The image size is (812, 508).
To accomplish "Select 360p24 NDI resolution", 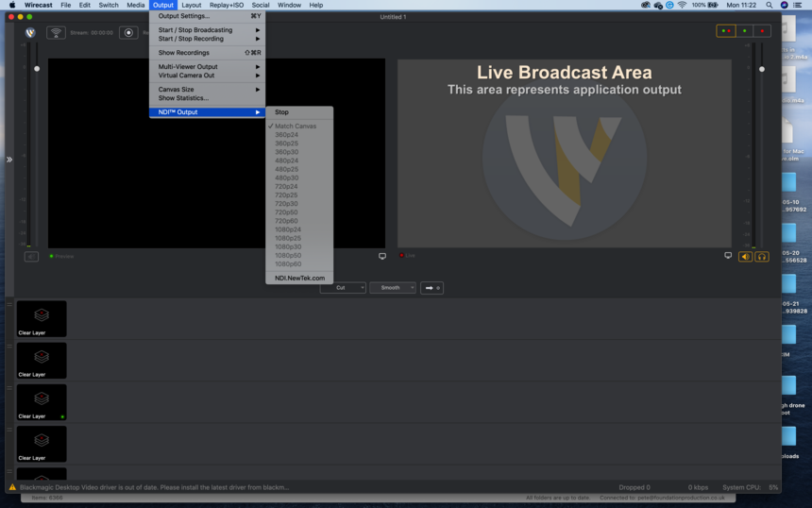I will click(x=299, y=135).
